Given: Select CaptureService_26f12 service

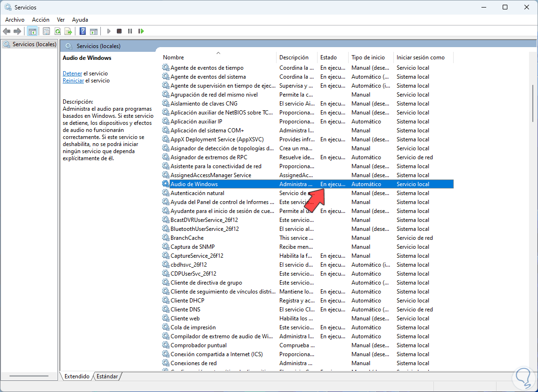Looking at the screenshot, I should click(x=197, y=255).
